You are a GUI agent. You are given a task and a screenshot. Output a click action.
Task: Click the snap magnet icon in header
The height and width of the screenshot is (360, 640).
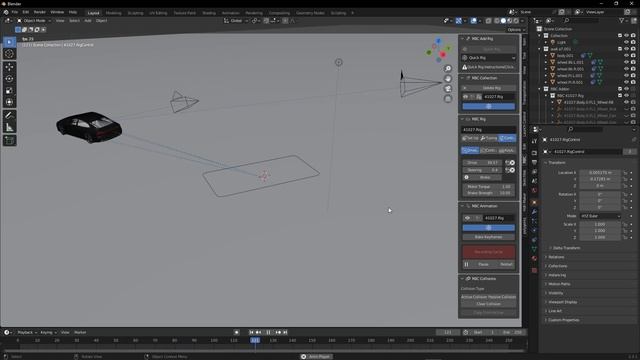pyautogui.click(x=266, y=20)
